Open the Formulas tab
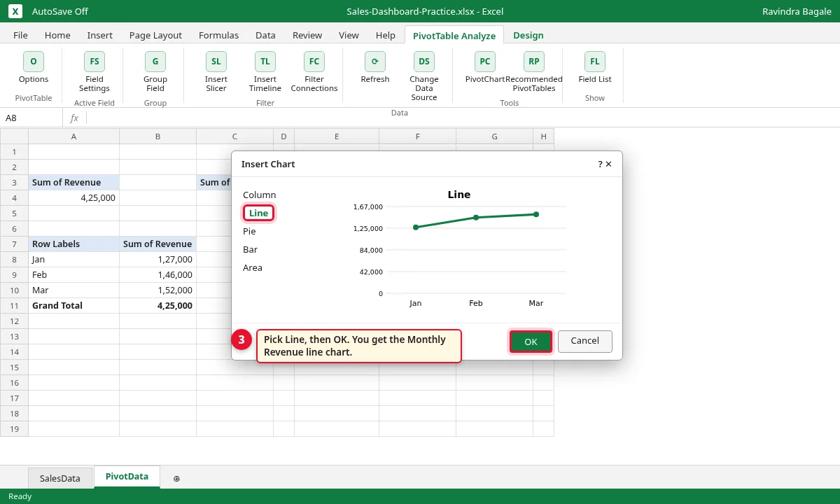The height and width of the screenshot is (504, 840). 218,35
